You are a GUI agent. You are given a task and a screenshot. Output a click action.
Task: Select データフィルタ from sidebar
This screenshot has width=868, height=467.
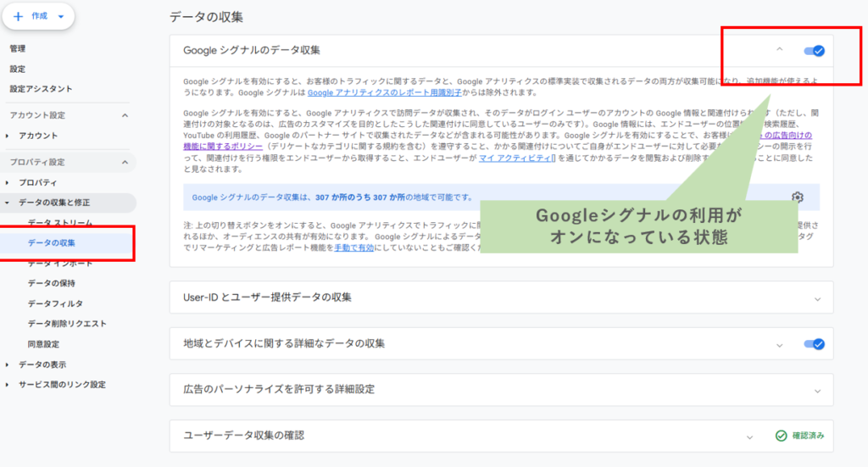point(55,303)
